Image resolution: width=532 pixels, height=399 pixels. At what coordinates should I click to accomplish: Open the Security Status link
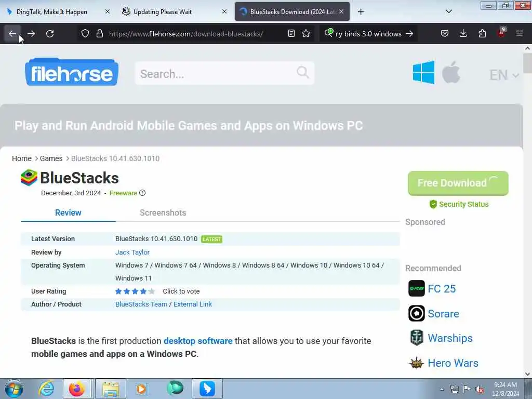click(459, 204)
